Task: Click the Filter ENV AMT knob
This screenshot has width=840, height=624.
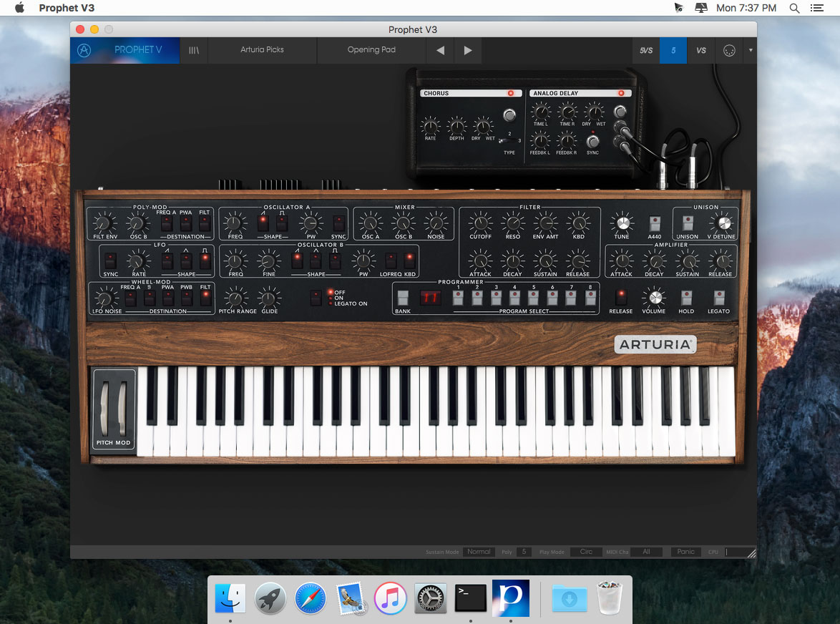Action: 546,223
